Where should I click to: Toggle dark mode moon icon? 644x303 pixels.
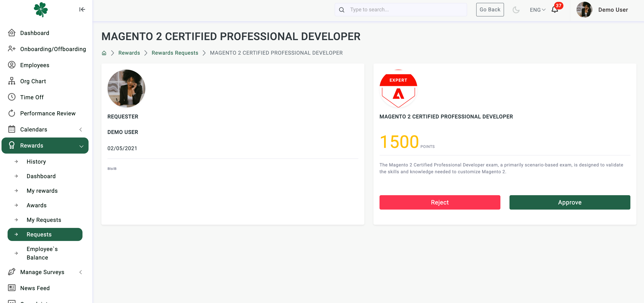tap(516, 10)
